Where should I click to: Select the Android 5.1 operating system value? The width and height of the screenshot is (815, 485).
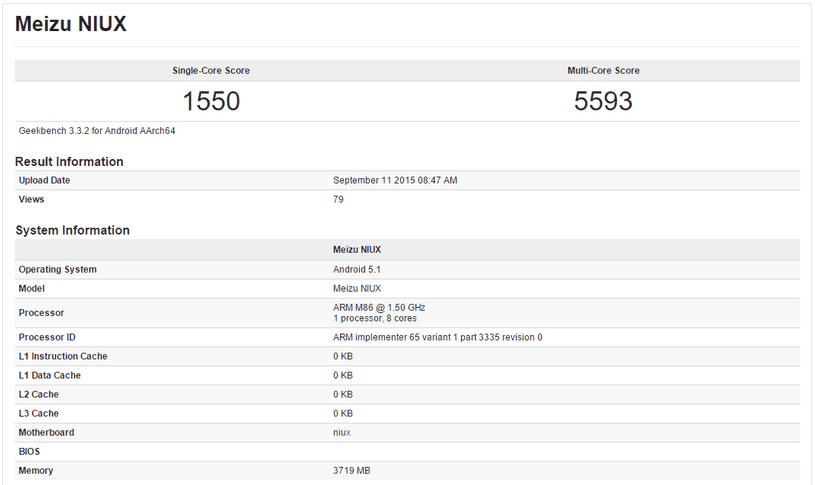(x=357, y=270)
